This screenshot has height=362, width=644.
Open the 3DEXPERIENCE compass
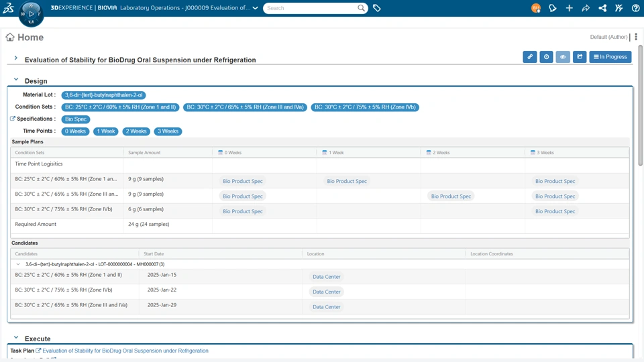click(x=32, y=14)
